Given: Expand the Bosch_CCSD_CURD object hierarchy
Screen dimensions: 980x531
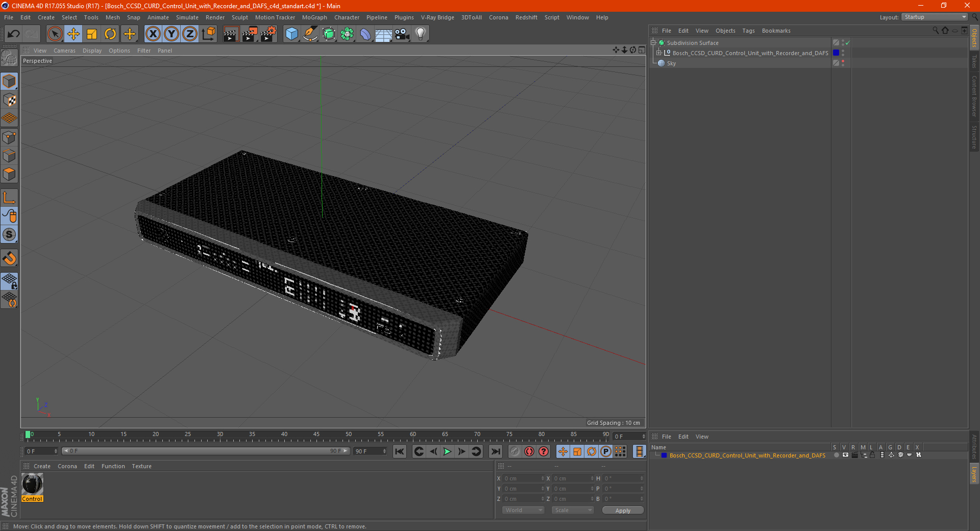Looking at the screenshot, I should point(658,53).
